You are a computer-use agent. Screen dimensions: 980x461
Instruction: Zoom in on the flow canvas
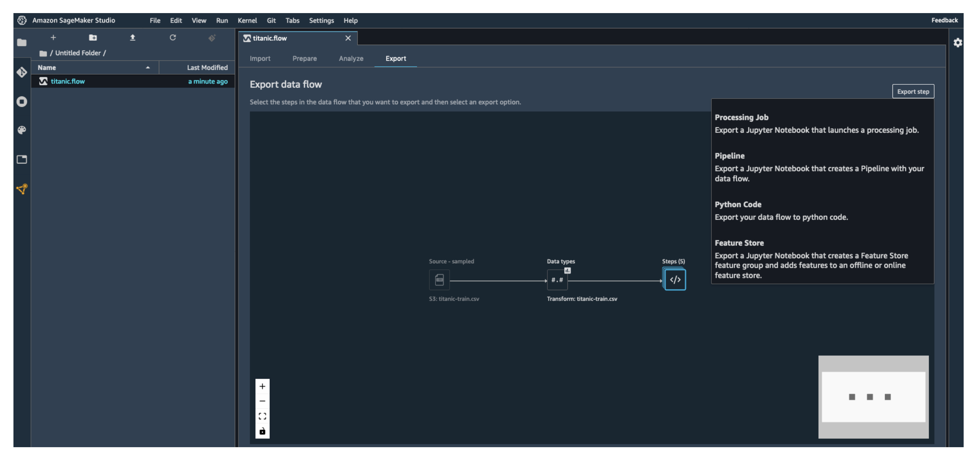(262, 386)
